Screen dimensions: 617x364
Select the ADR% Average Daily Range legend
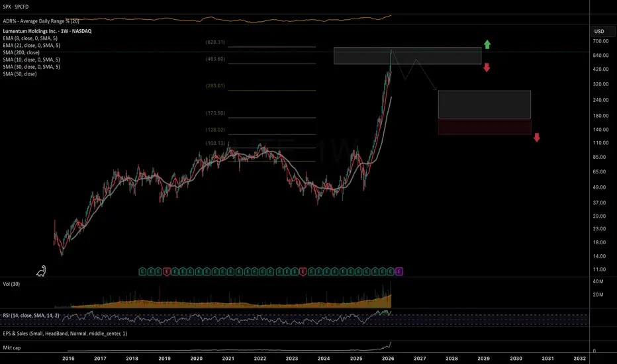tap(41, 21)
